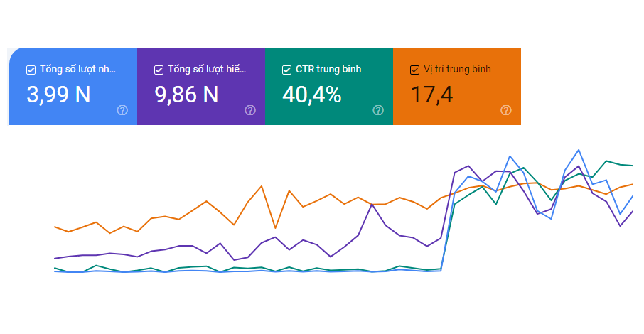Click the truncated "Tổng số lượt nh..." label
Viewport: 644px width, 334px height.
(77, 70)
